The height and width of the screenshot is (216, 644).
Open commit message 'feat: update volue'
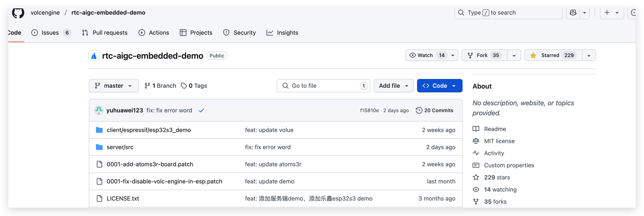click(x=269, y=130)
